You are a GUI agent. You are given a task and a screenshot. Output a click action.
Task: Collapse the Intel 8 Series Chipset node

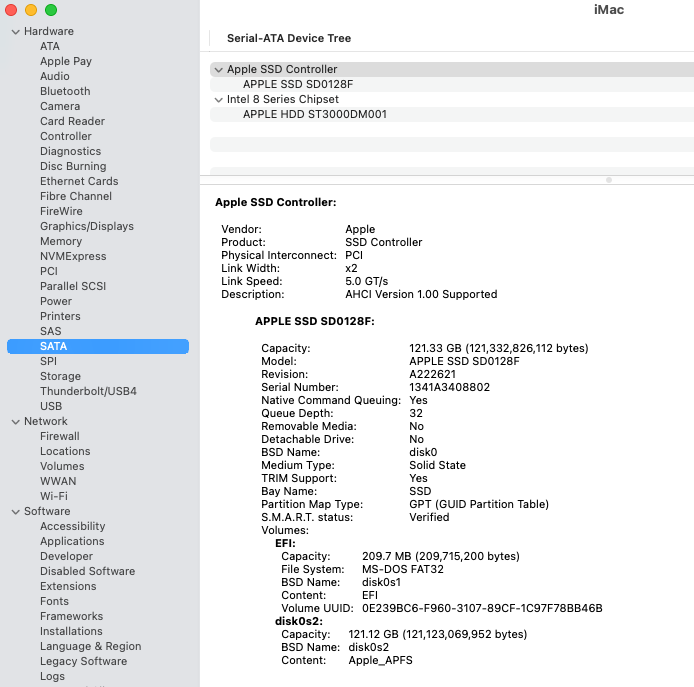(x=218, y=100)
